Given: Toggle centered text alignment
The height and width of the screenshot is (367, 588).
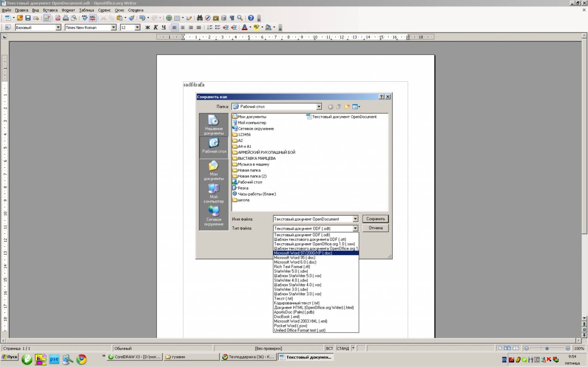Looking at the screenshot, I should [x=183, y=27].
